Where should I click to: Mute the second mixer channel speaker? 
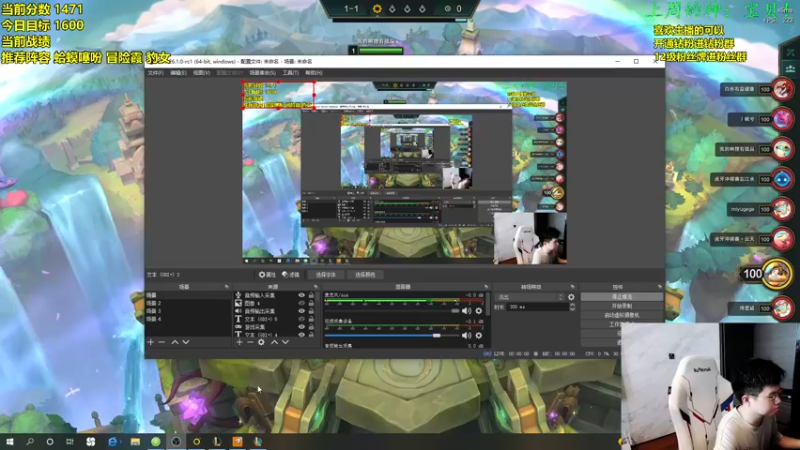pos(466,335)
